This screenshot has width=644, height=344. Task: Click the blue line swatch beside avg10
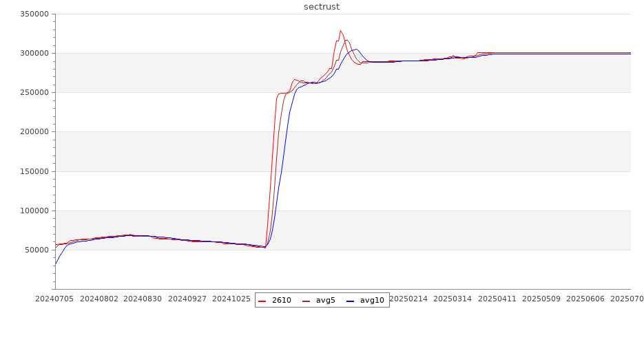(351, 300)
